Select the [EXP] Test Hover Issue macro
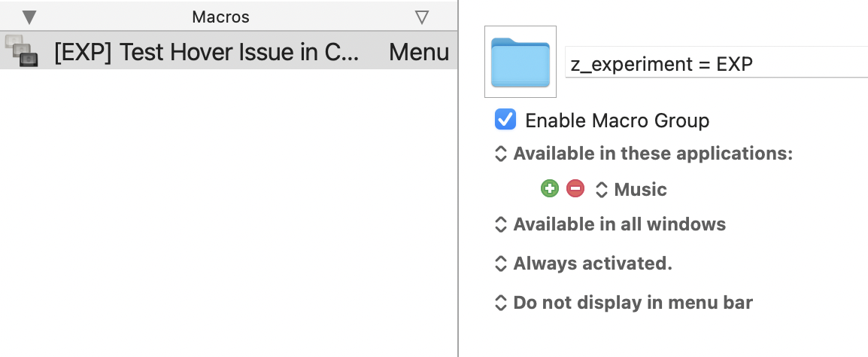The image size is (868, 357). tap(207, 53)
